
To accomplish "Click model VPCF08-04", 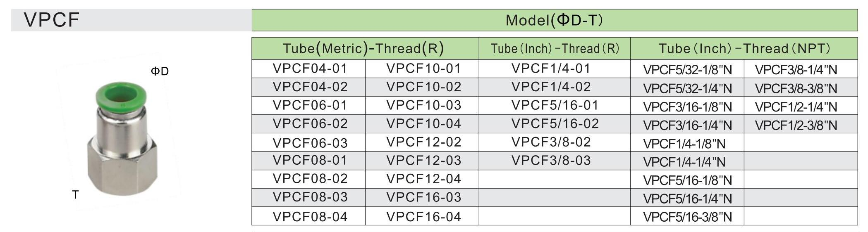I will click(x=310, y=217).
